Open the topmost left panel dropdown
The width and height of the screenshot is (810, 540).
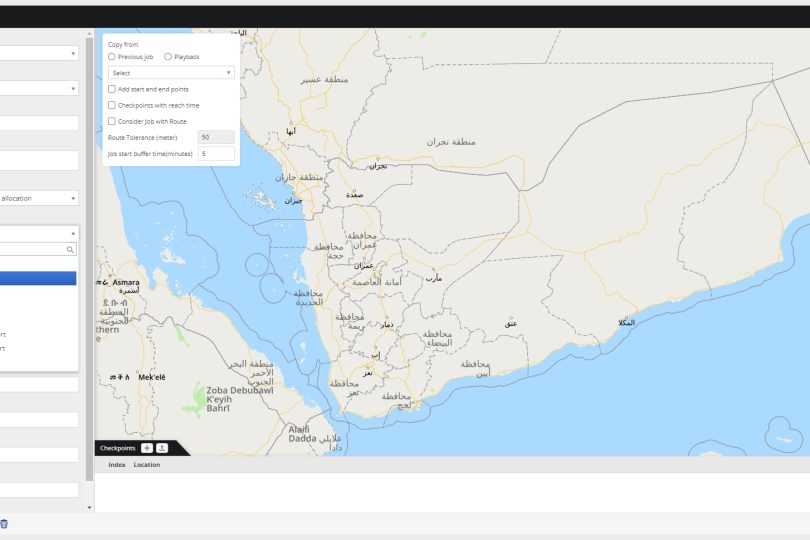click(x=38, y=54)
